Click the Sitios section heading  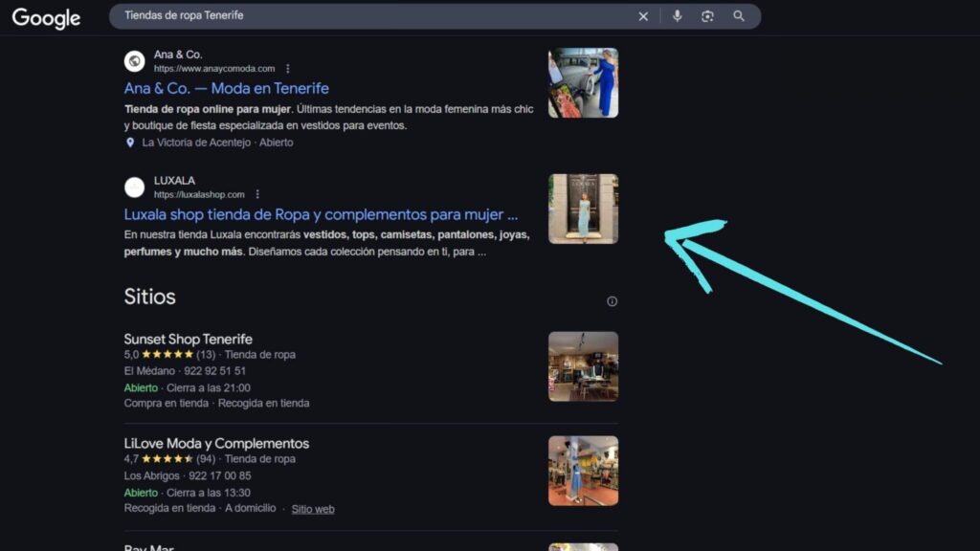point(149,297)
